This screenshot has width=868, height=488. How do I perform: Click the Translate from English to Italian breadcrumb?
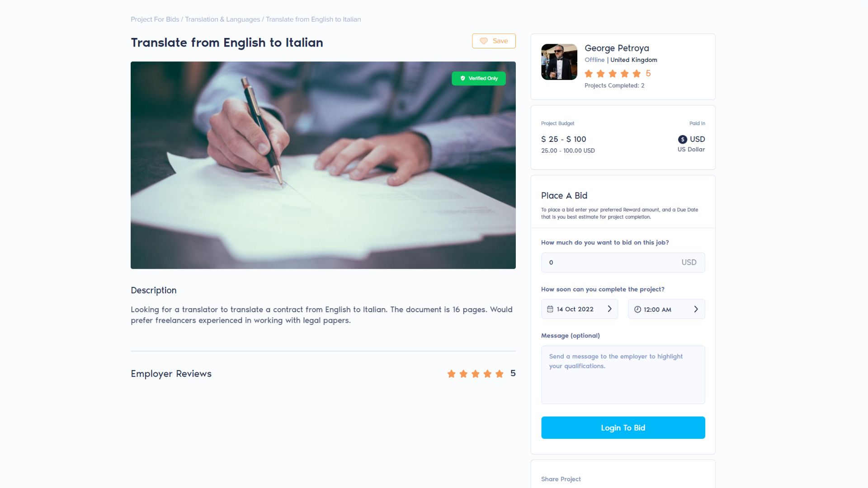coord(313,19)
